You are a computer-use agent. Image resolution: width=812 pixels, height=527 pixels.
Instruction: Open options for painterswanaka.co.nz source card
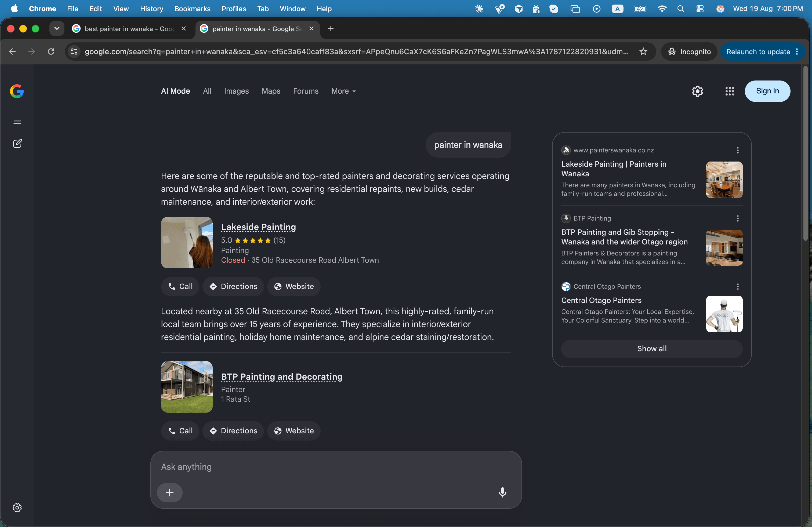[x=738, y=150]
